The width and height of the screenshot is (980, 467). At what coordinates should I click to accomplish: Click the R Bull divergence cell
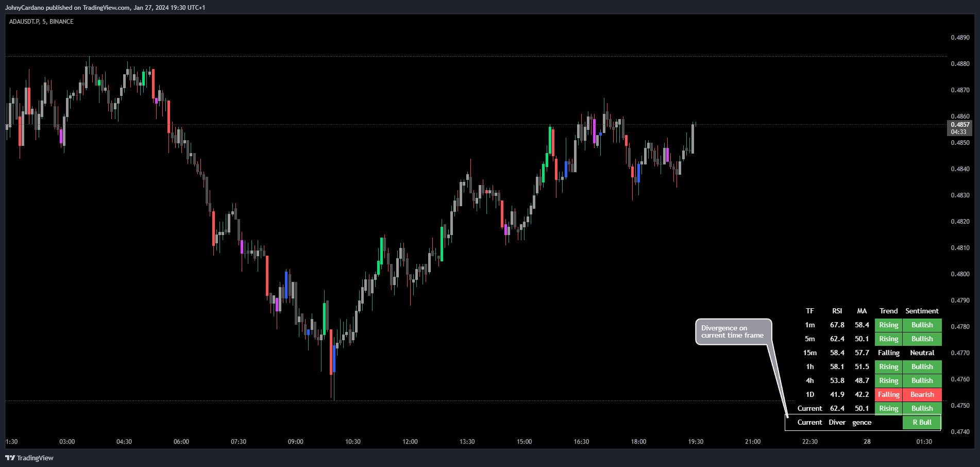click(x=922, y=422)
